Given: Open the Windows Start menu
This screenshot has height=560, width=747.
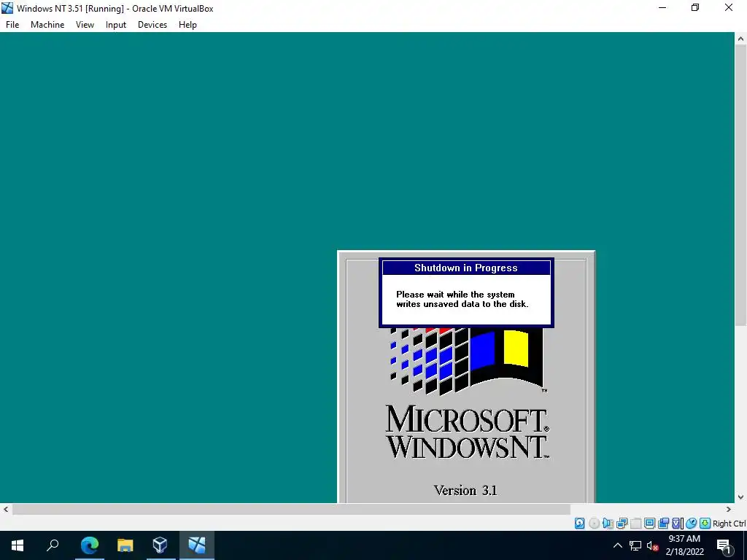Looking at the screenshot, I should pyautogui.click(x=18, y=545).
